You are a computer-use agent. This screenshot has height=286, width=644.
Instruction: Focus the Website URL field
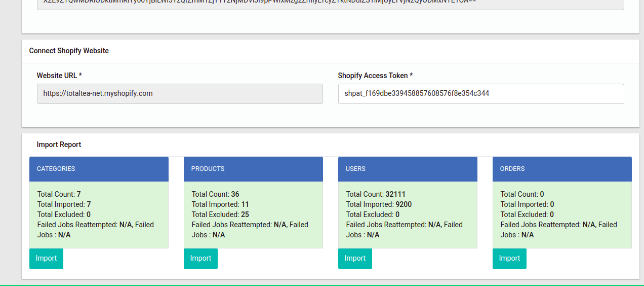coord(180,94)
